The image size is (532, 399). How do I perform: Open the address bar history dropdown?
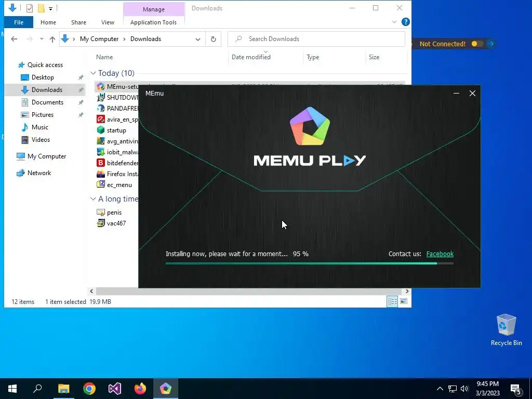tap(198, 39)
